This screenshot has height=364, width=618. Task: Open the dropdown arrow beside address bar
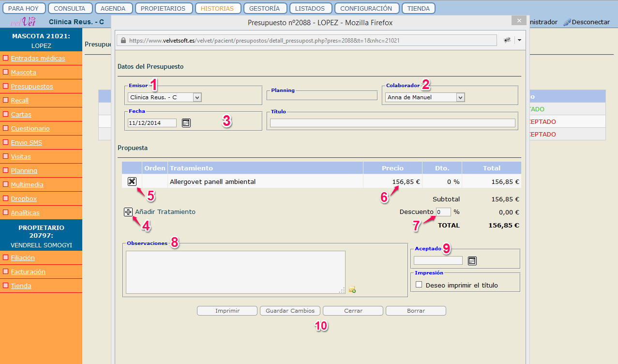coord(519,41)
